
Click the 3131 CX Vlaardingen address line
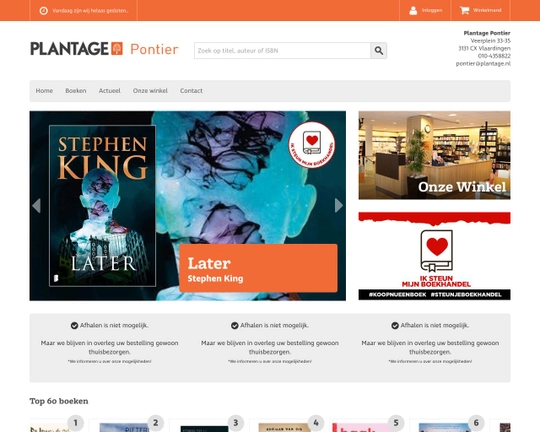pos(484,49)
